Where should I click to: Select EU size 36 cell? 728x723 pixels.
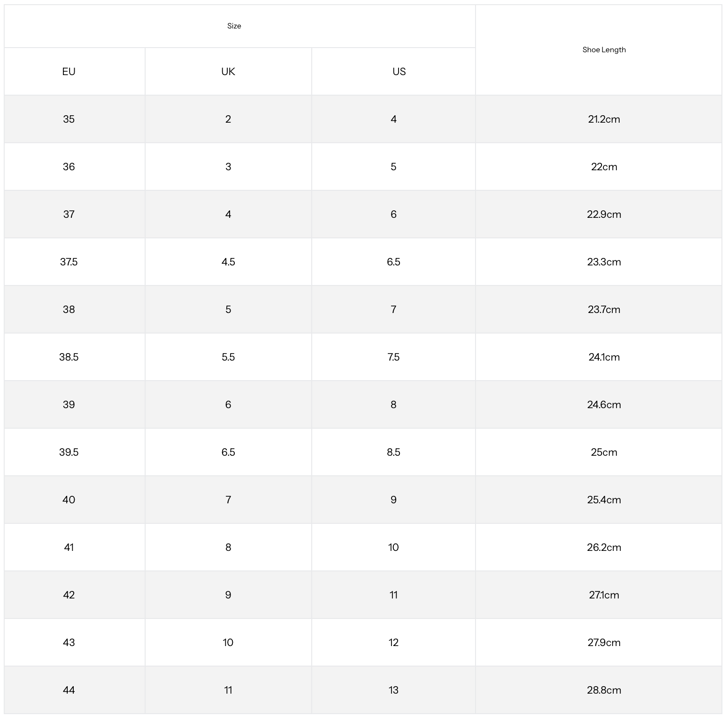[x=69, y=167]
